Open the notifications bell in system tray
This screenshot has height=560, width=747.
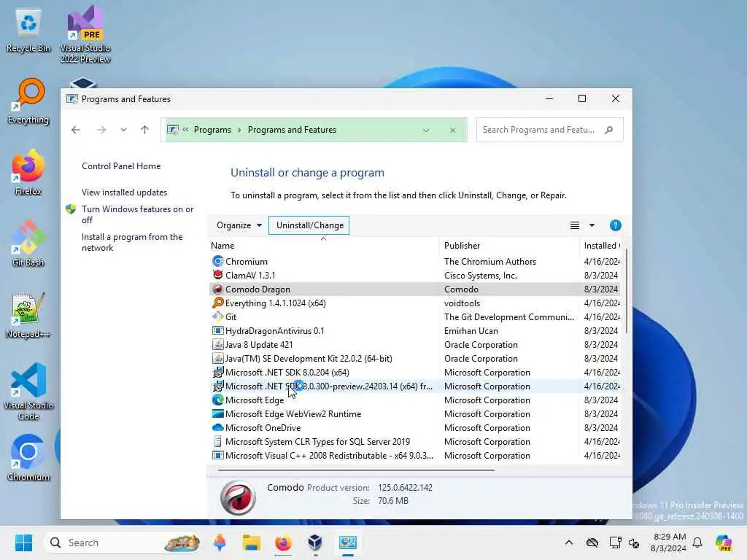coord(697,542)
